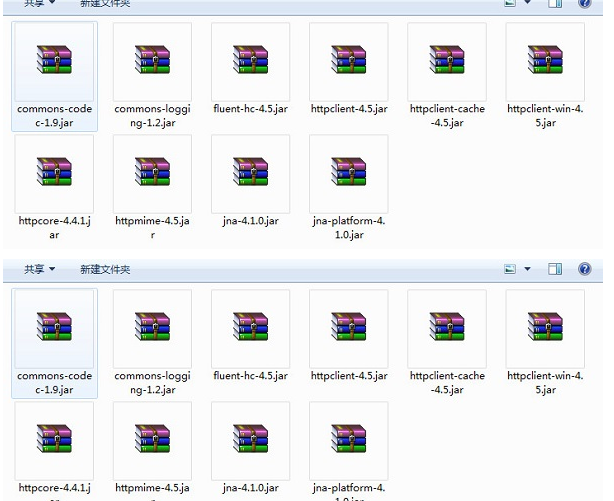Screen dimensions: 614x501
Task: Select httpclient-4.5.jar icon in upper file list
Action: pyautogui.click(x=349, y=60)
